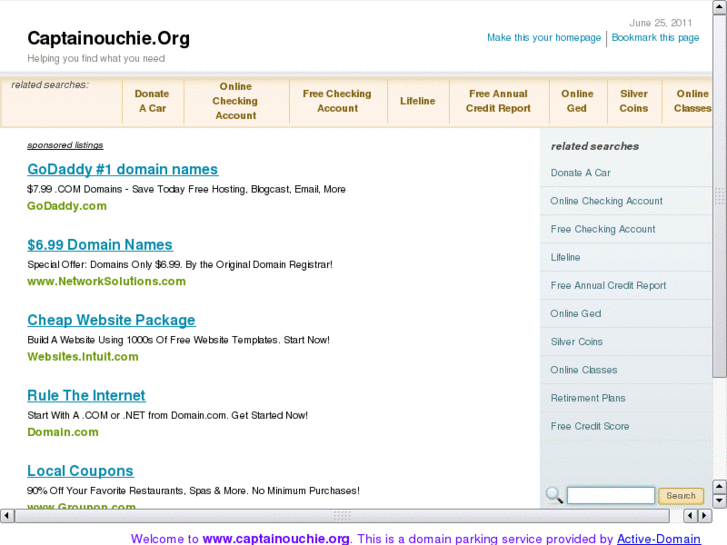727x545 pixels.
Task: Select 'Online Ged' in top bar
Action: [577, 101]
